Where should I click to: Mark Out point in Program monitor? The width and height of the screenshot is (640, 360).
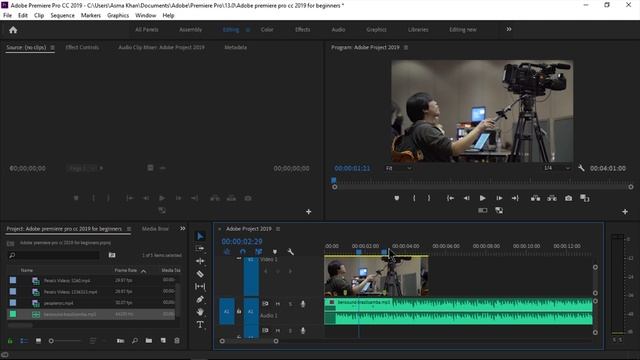click(429, 198)
